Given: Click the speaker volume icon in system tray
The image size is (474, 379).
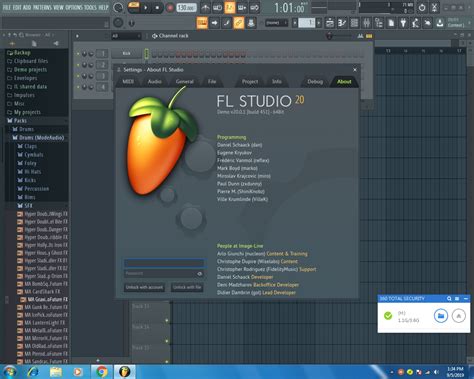Looking at the screenshot, I should click(x=436, y=372).
